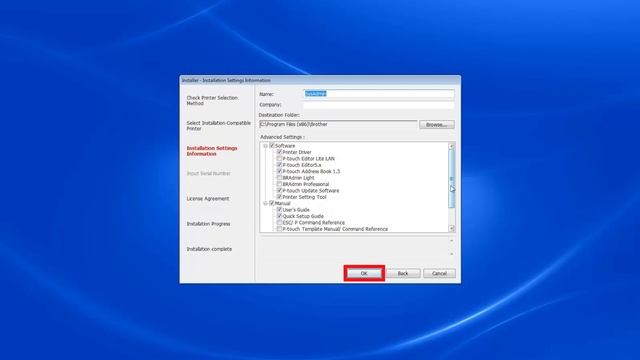Enable the BRAdmin Light checkbox

pos(280,178)
